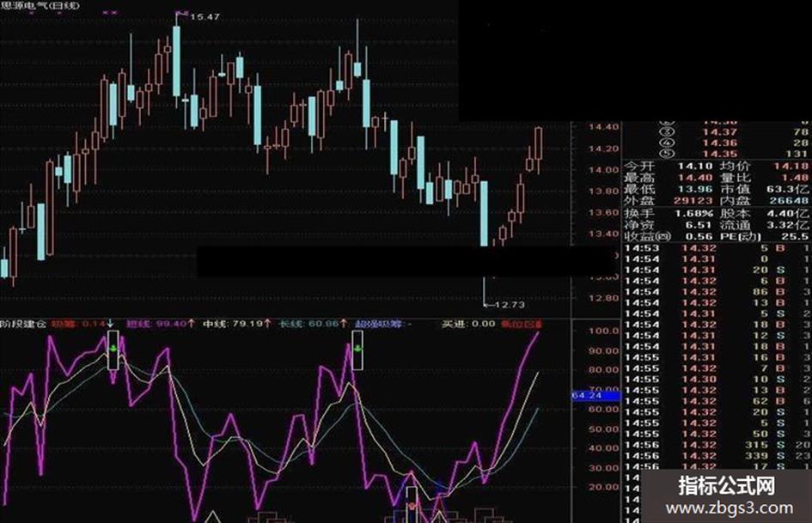This screenshot has height=523, width=812.
Task: Click the 均价 value 14.18
Action: [x=791, y=167]
